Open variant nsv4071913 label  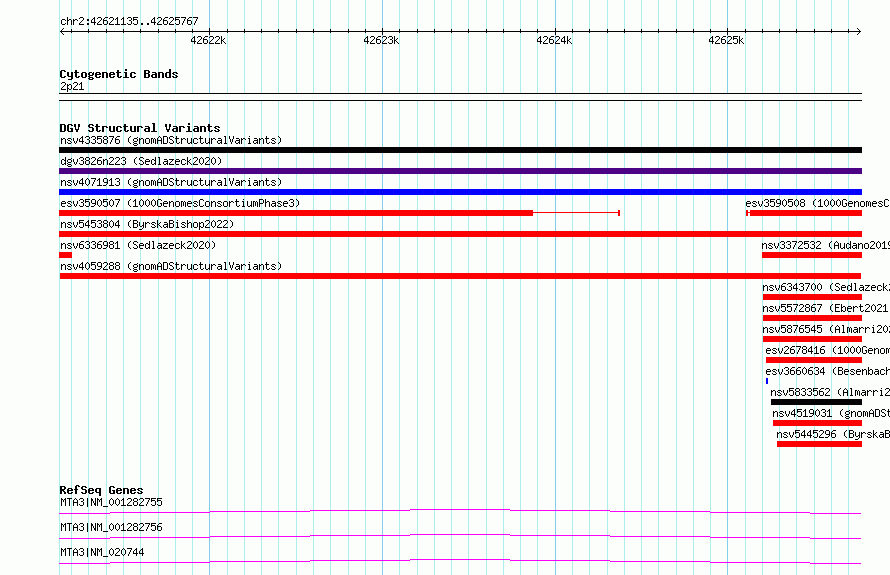(171, 182)
